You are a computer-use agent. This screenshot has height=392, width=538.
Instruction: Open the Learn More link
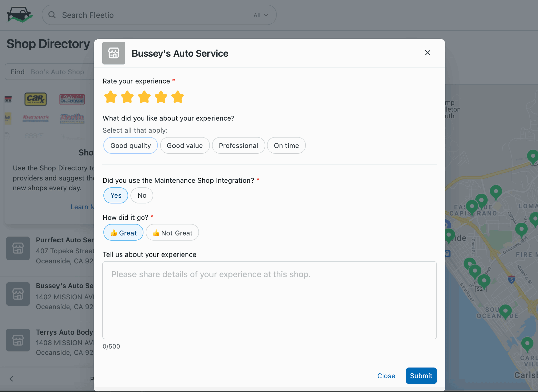point(82,207)
